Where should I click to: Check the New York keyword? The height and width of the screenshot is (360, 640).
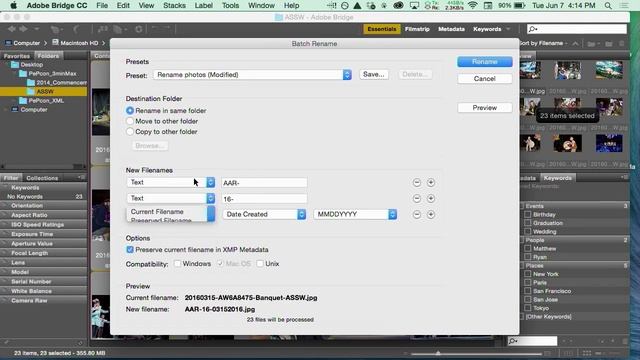click(x=528, y=274)
